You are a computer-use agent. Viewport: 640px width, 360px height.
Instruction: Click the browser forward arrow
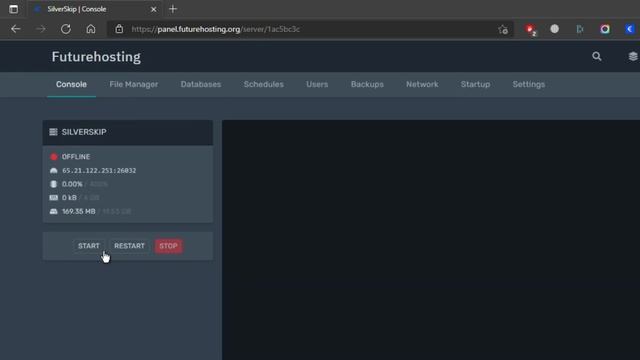[x=41, y=29]
